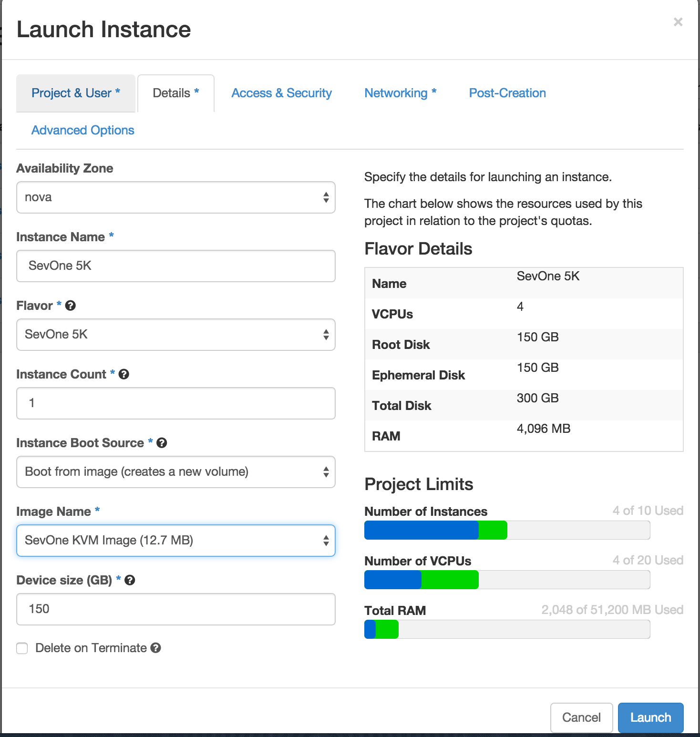Viewport: 700px width, 737px height.
Task: Click the Ephemeral Disk label in the table
Action: tap(418, 375)
